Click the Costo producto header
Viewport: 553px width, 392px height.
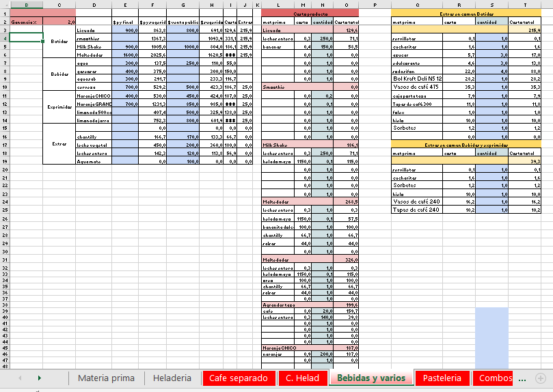(x=310, y=14)
